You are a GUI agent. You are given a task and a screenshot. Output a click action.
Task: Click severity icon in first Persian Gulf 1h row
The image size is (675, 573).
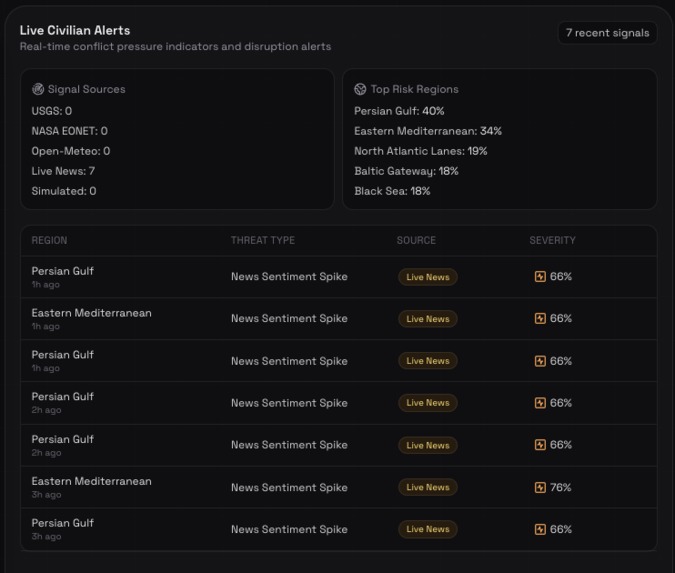[540, 276]
